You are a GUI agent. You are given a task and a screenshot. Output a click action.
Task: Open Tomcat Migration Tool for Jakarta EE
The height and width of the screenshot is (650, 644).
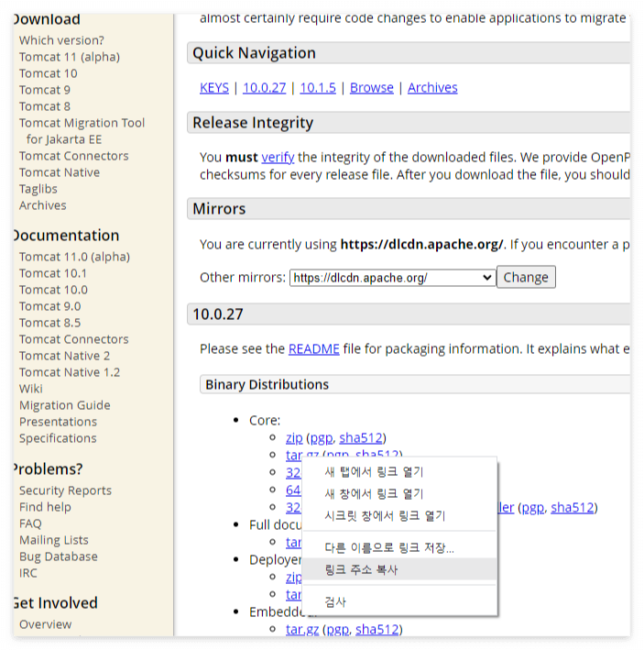(82, 131)
